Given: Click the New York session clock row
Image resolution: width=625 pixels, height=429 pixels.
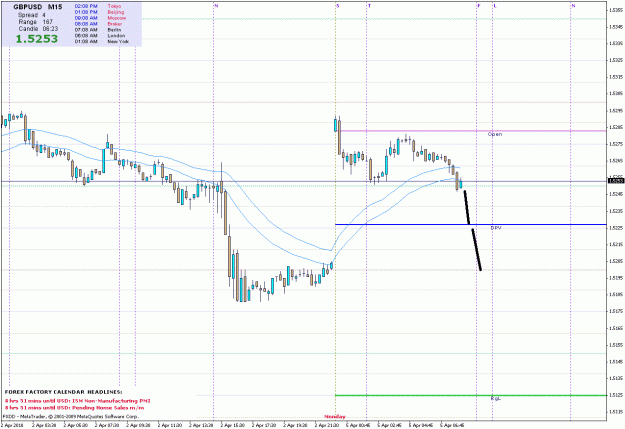Looking at the screenshot, I should pos(102,41).
